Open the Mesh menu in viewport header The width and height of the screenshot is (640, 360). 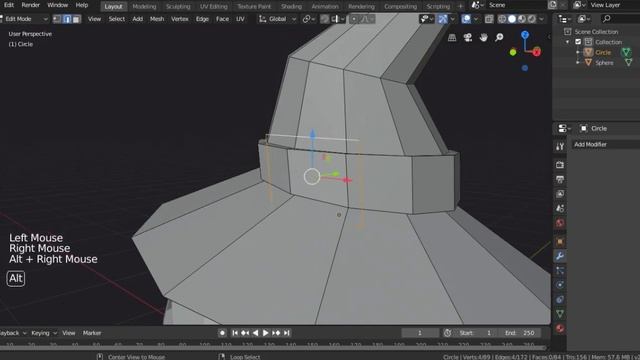pos(157,19)
